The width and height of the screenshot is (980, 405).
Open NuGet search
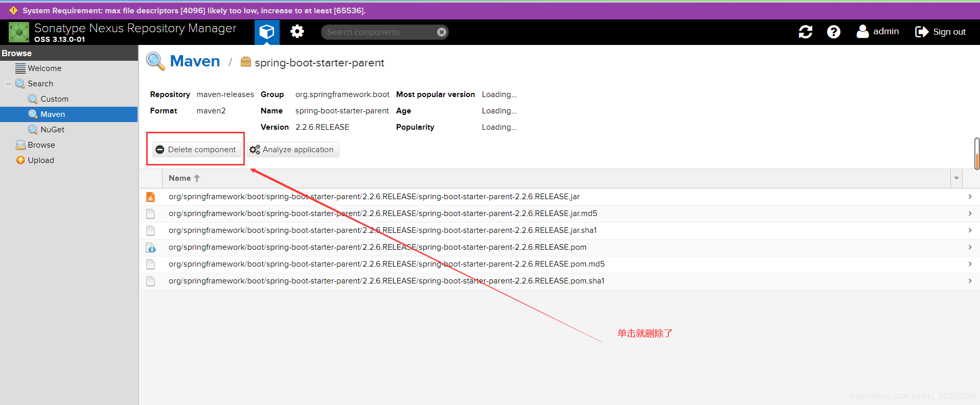(x=52, y=130)
